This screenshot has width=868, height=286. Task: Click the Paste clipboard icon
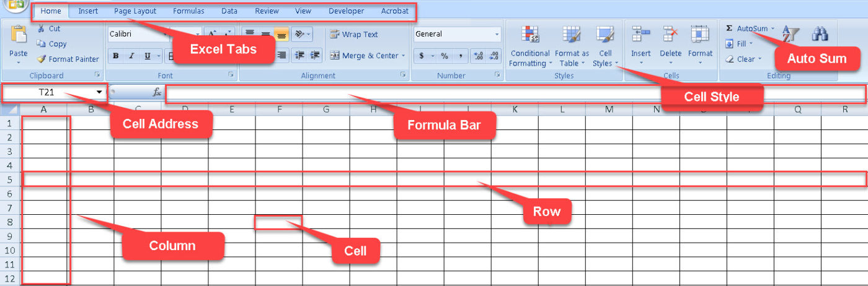19,35
